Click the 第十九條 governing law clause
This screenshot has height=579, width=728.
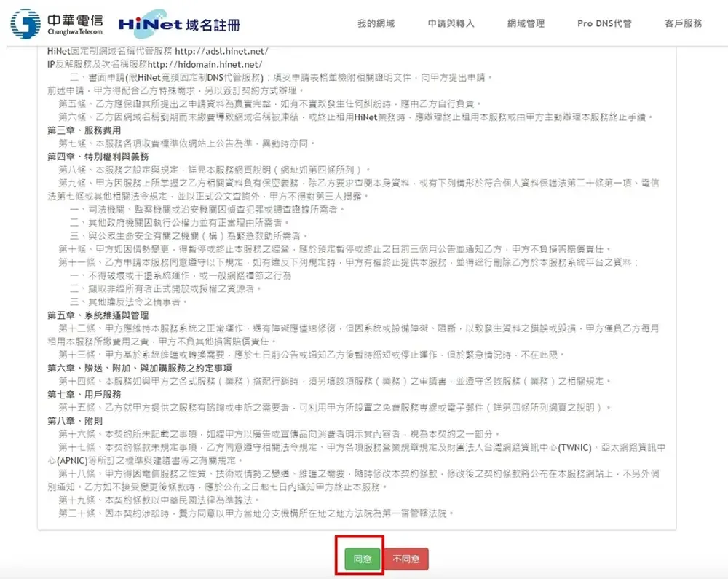(159, 500)
